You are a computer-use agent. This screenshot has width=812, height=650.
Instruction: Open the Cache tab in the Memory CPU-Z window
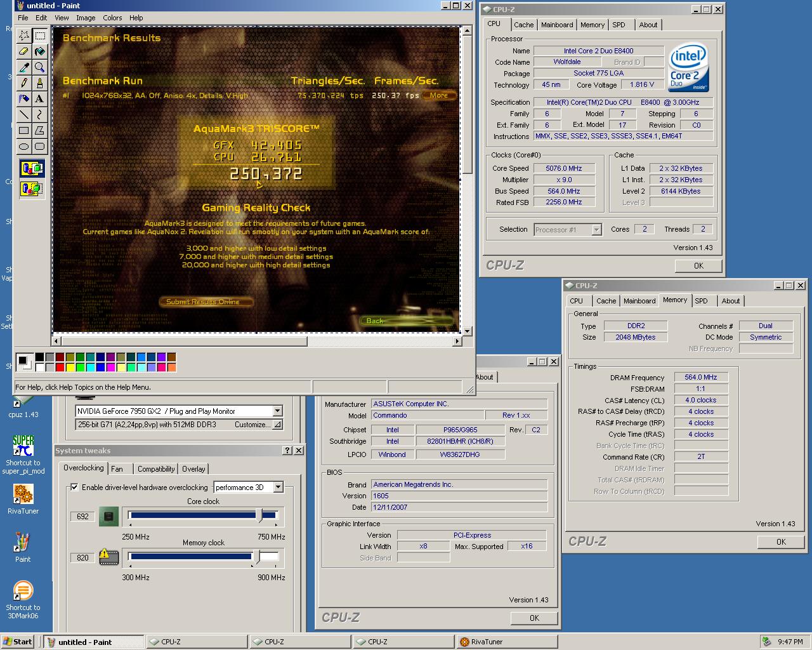pos(606,301)
